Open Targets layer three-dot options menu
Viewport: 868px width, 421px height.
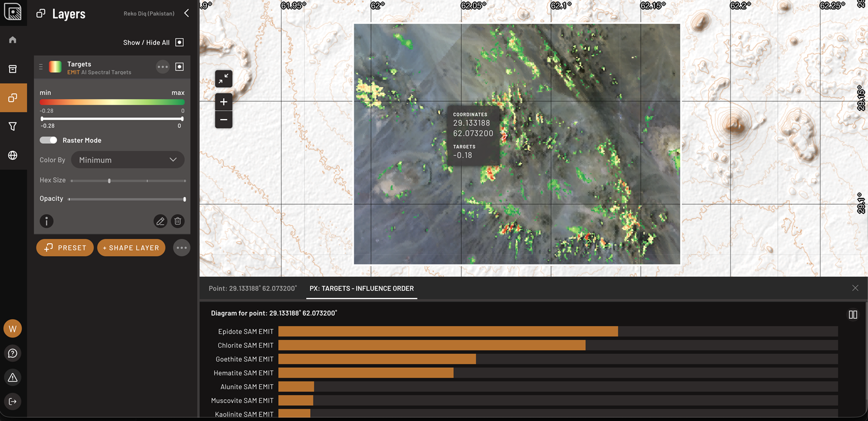tap(163, 67)
